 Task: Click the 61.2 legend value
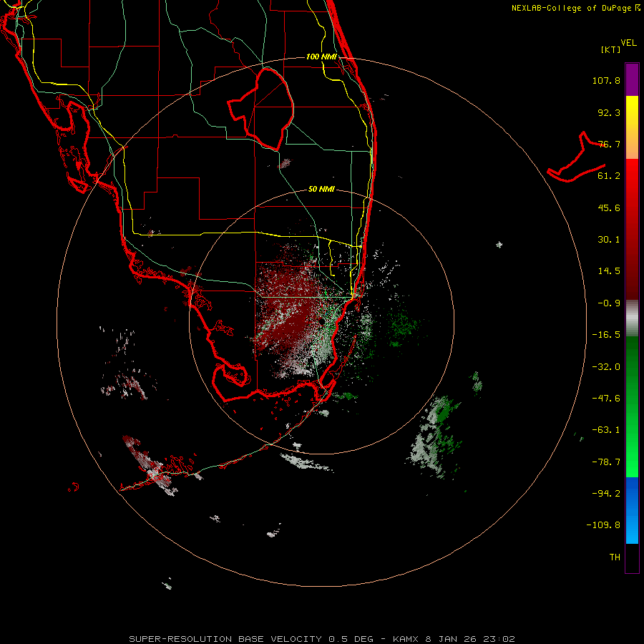pos(609,176)
